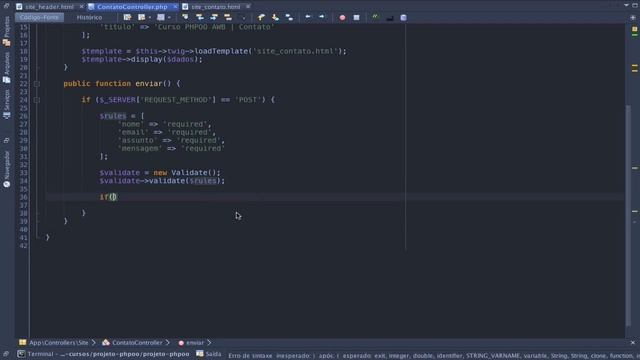The height and width of the screenshot is (360, 640).
Task: Open the Histórico view
Action: (x=89, y=18)
